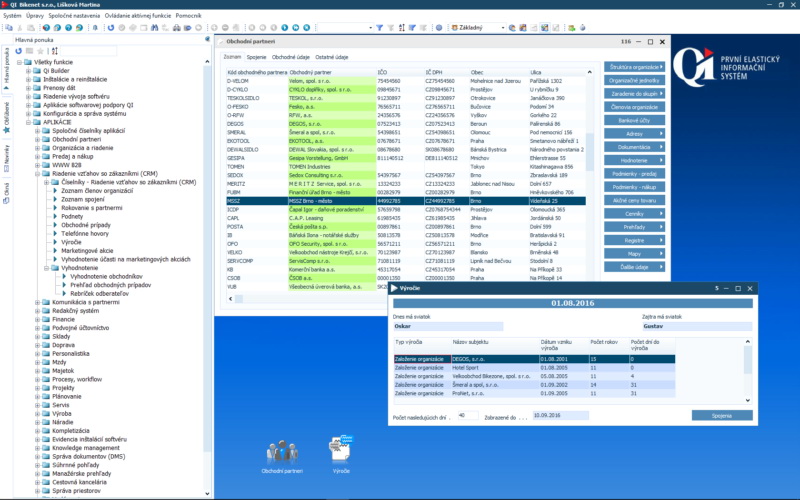Open the Obľúbené side tab
The width and height of the screenshot is (800, 500).
click(x=7, y=117)
